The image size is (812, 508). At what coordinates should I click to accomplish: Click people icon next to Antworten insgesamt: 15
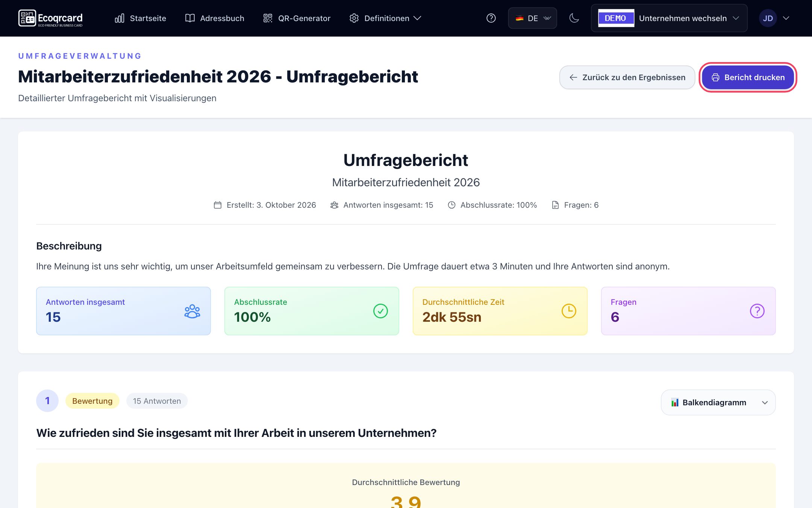click(x=334, y=205)
